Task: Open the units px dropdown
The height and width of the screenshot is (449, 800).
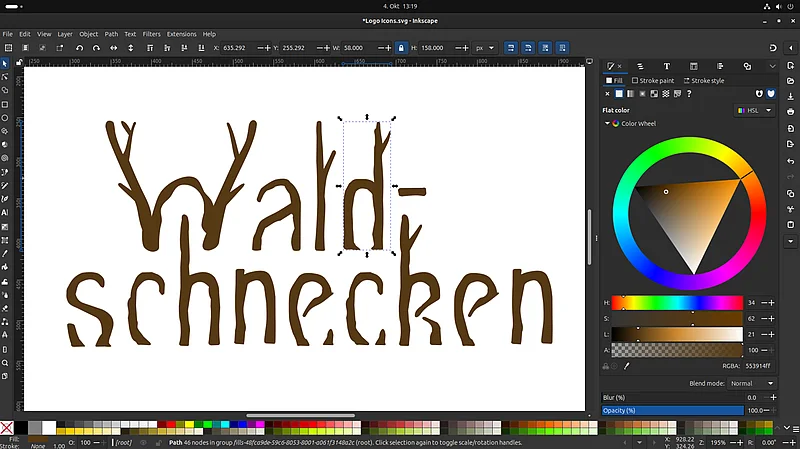Action: [x=486, y=47]
